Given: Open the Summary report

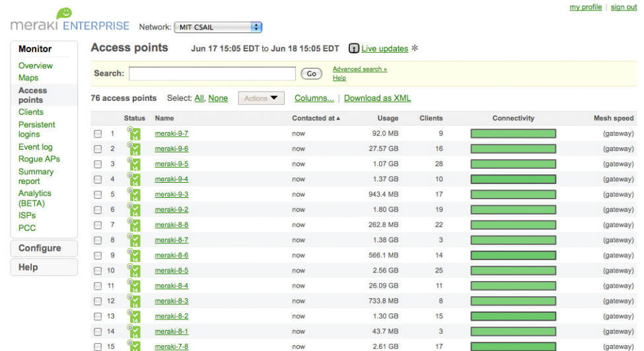Looking at the screenshot, I should pyautogui.click(x=36, y=176).
